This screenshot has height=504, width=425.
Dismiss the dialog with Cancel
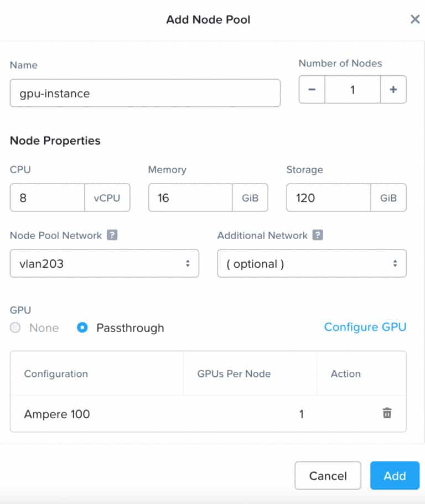pyautogui.click(x=328, y=476)
